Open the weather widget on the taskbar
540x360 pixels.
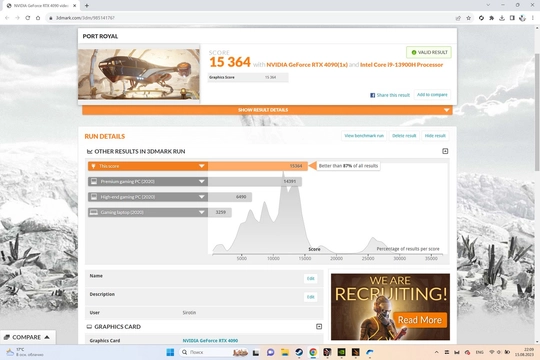point(24,352)
